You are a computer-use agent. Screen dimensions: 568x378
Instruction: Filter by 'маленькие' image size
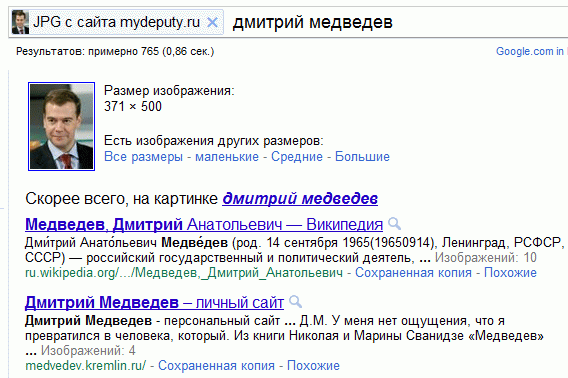tap(227, 157)
